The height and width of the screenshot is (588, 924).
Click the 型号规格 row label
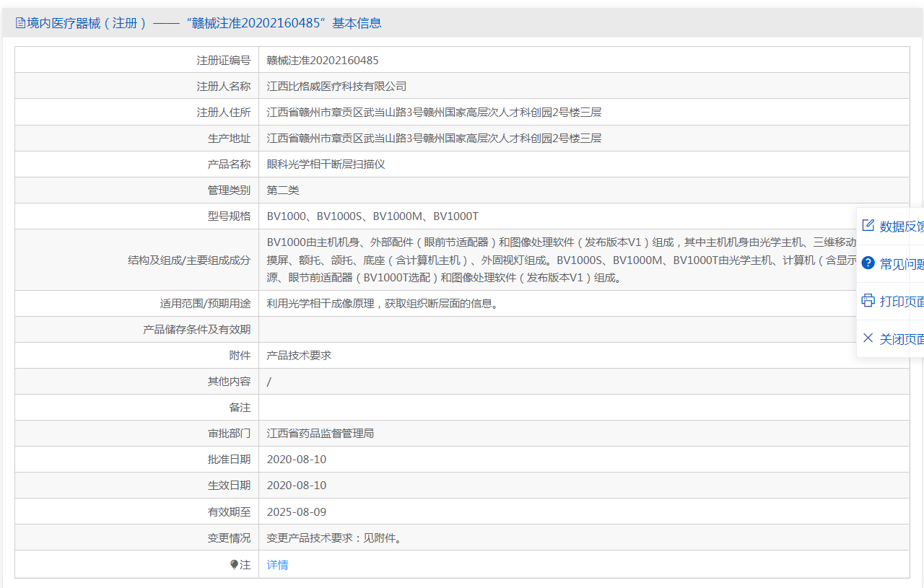pyautogui.click(x=230, y=216)
